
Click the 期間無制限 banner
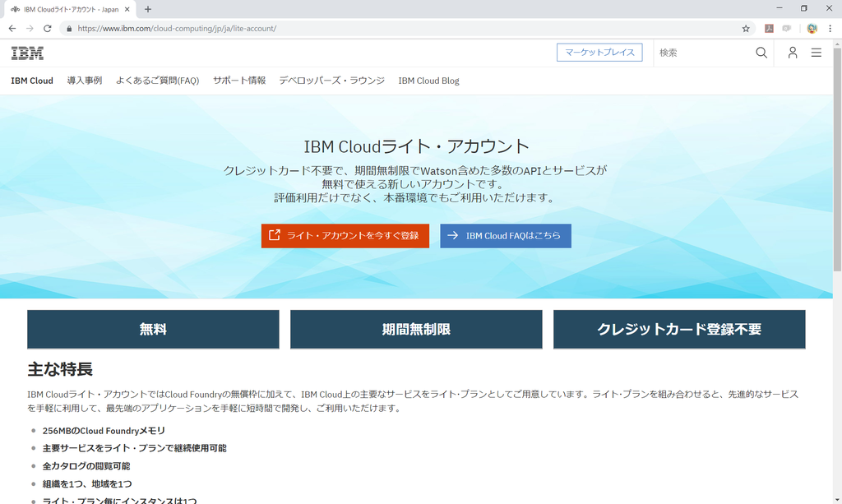416,329
